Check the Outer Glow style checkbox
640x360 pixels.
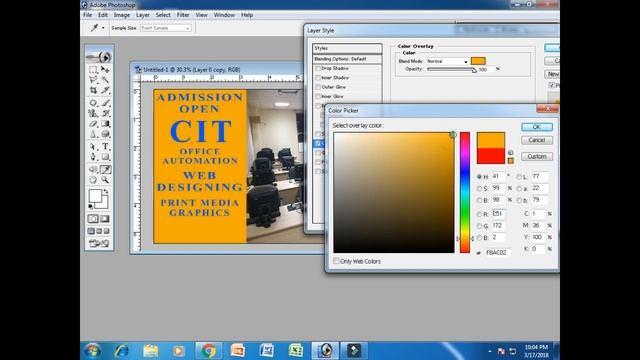click(x=318, y=87)
